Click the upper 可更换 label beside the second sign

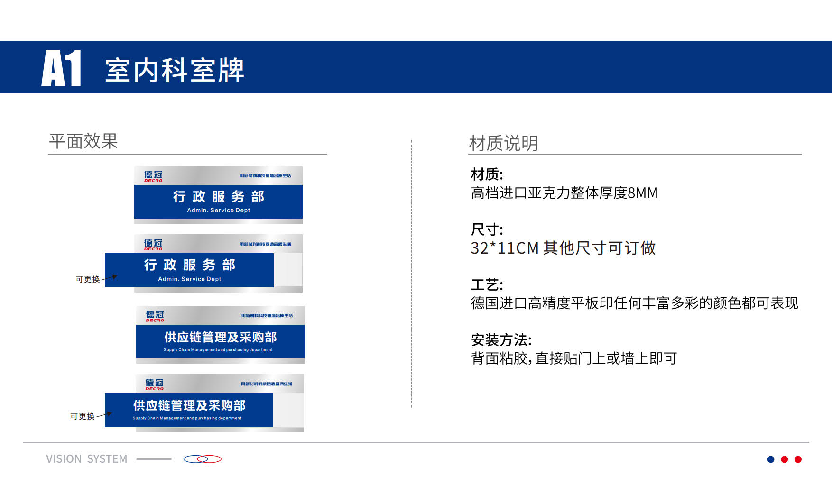(88, 279)
